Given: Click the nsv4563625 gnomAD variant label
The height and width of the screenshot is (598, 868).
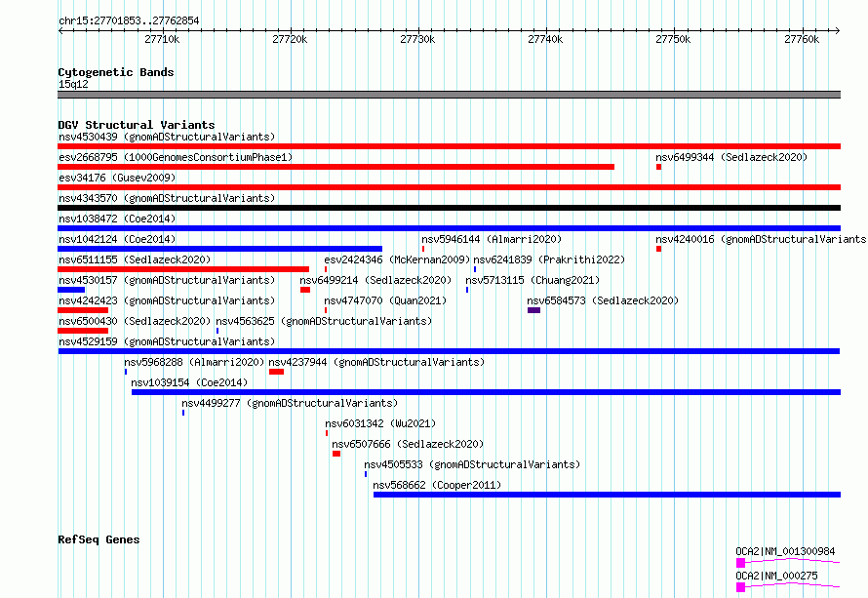Looking at the screenshot, I should 324,321.
